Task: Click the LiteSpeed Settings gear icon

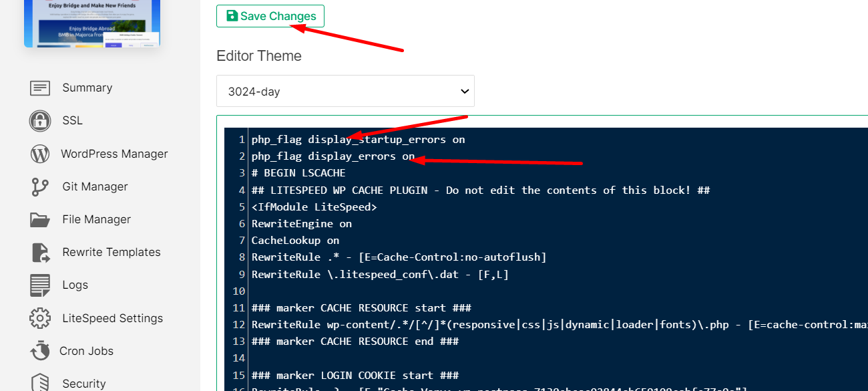Action: [40, 317]
